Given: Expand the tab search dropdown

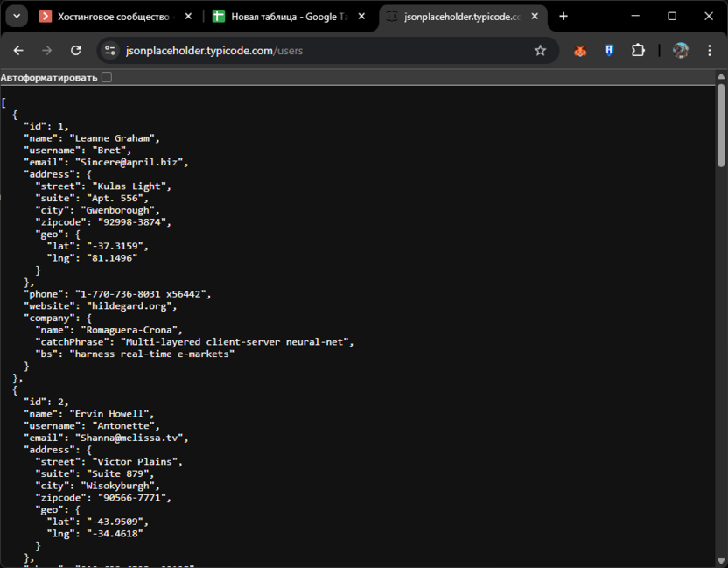Looking at the screenshot, I should (x=16, y=17).
